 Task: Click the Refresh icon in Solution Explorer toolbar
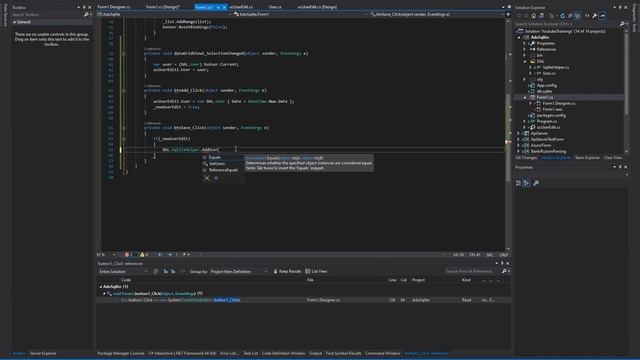pyautogui.click(x=562, y=16)
